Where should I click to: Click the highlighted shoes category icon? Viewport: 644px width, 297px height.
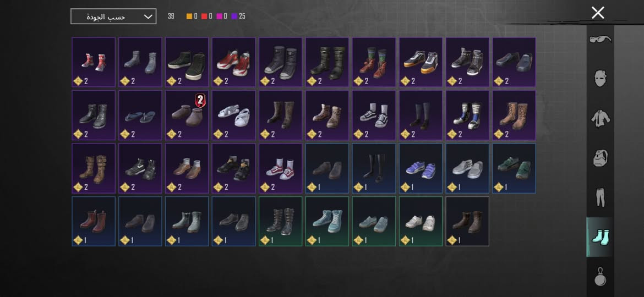click(x=600, y=237)
